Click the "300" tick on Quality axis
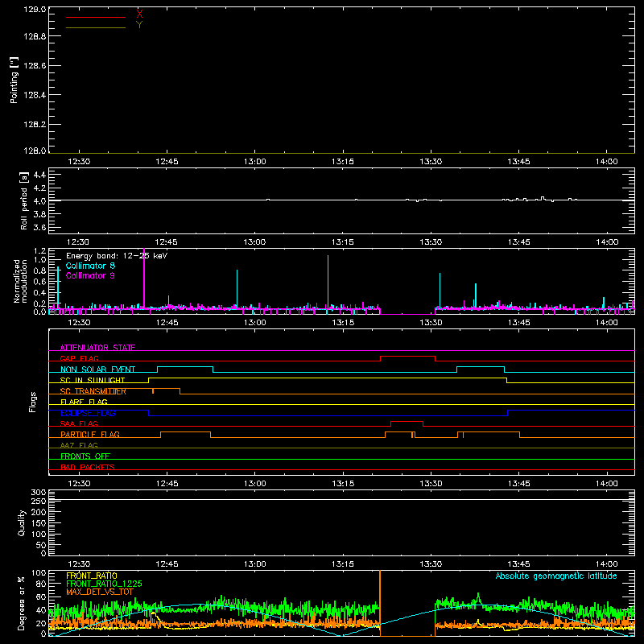 click(39, 492)
